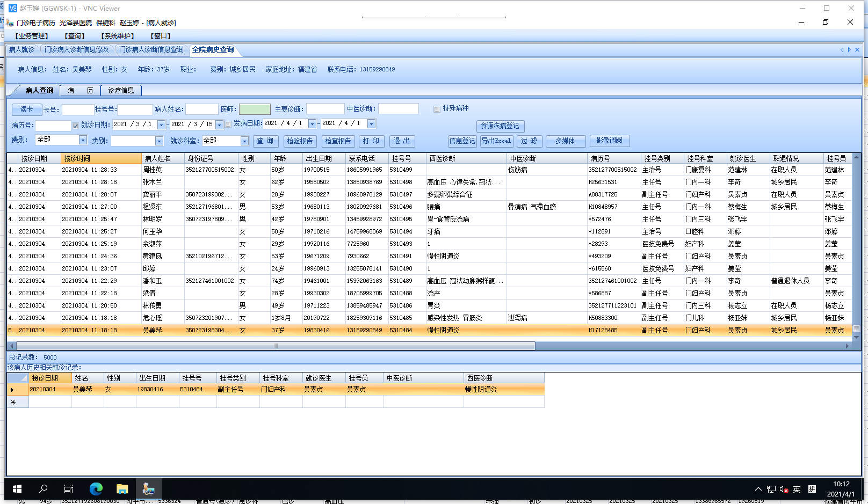Click the 过滤 filter button
Screen dimensions: 868x504
pos(529,141)
